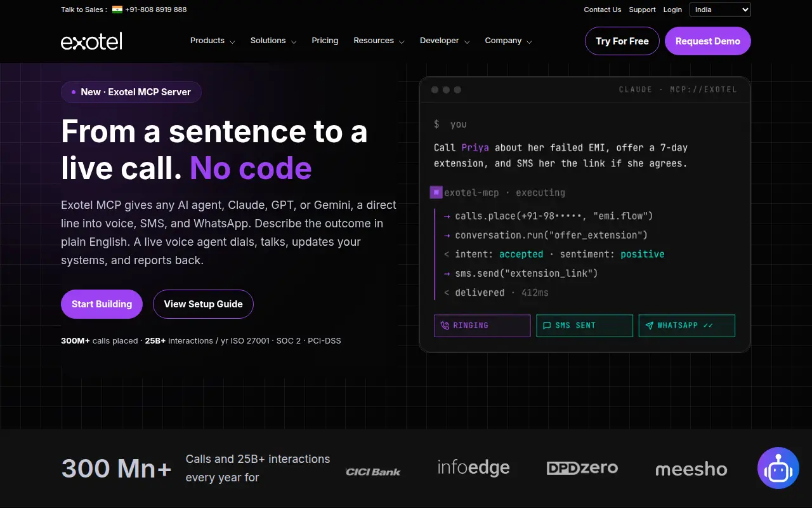Expand the Resources menu

[379, 41]
